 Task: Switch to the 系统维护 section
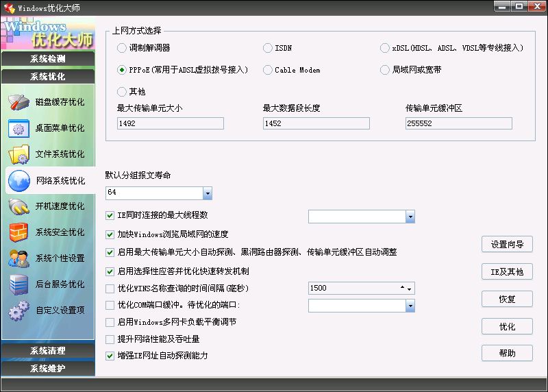tap(48, 369)
